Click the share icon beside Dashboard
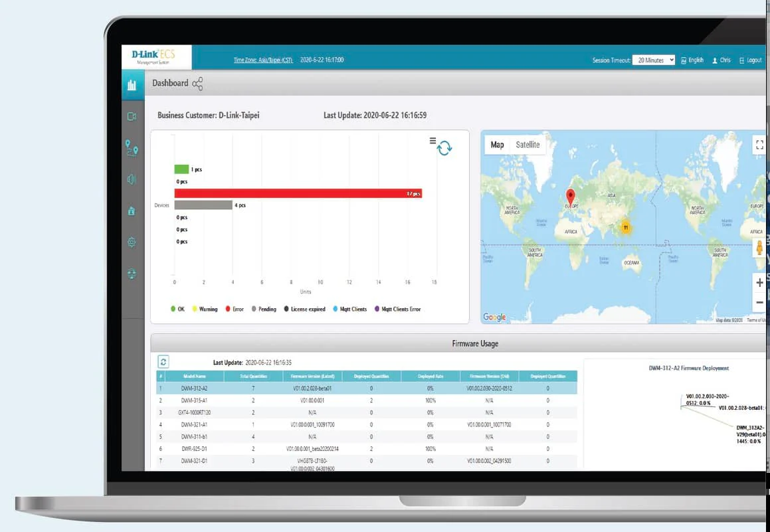770x532 pixels. [197, 84]
